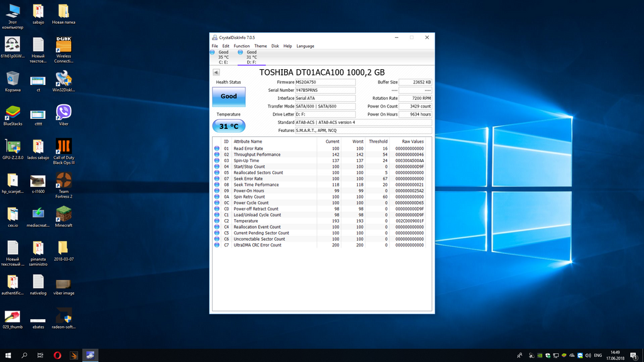Select the Load/Unload Cycle Count row

pyautogui.click(x=319, y=215)
